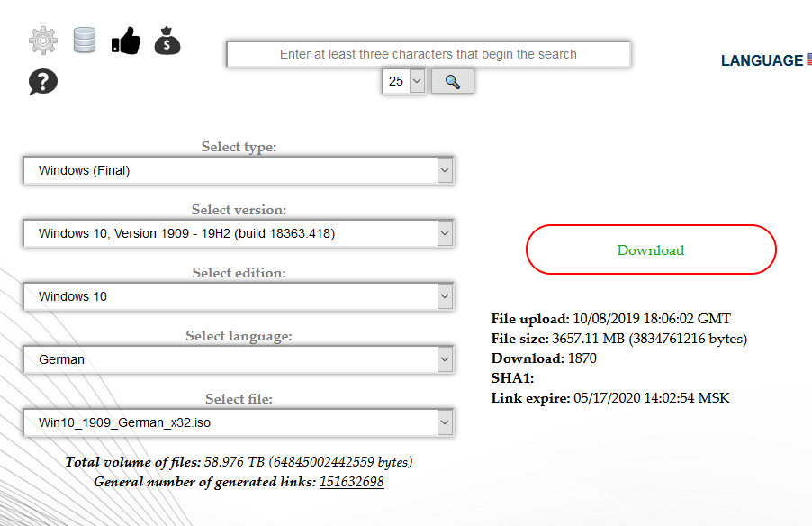
Task: Click the database stack icon
Action: (85, 41)
